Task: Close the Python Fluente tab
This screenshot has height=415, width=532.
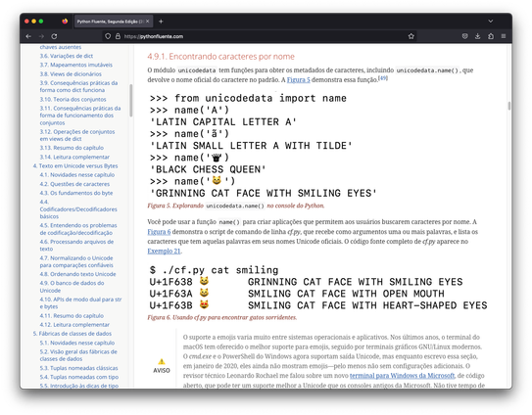Action: tap(148, 22)
